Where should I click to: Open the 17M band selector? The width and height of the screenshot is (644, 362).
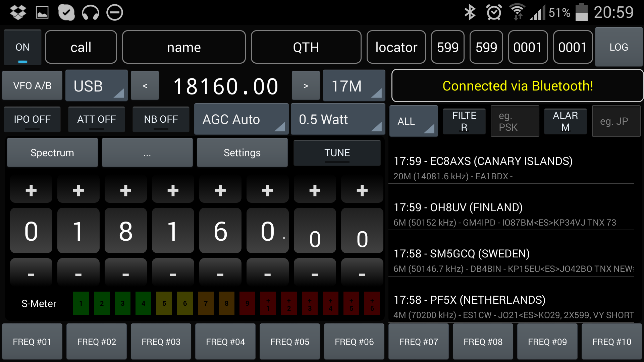tap(354, 86)
